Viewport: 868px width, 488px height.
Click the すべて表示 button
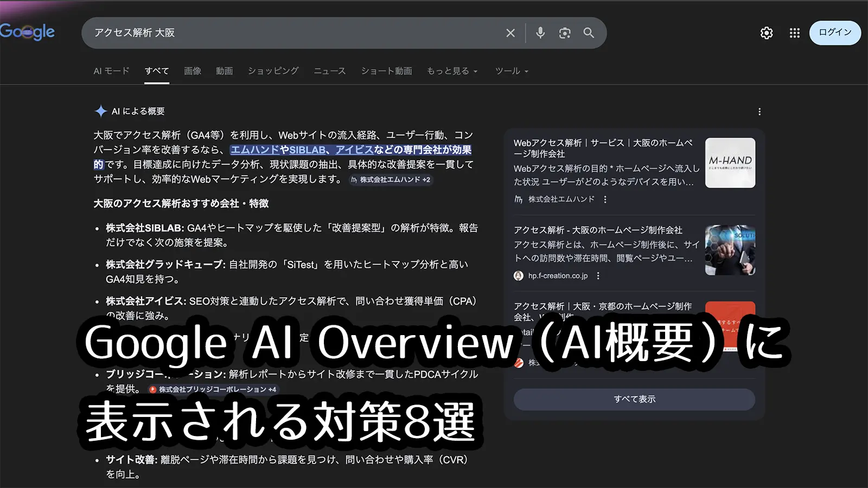(x=634, y=399)
